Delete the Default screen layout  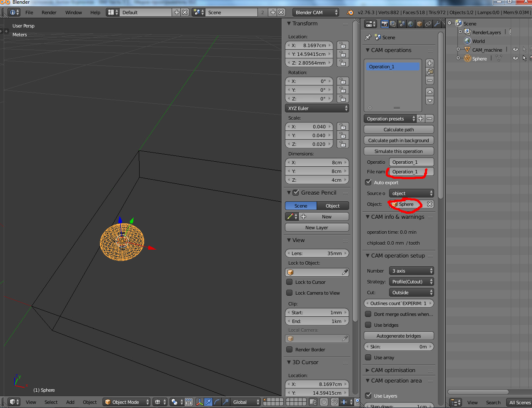click(185, 13)
